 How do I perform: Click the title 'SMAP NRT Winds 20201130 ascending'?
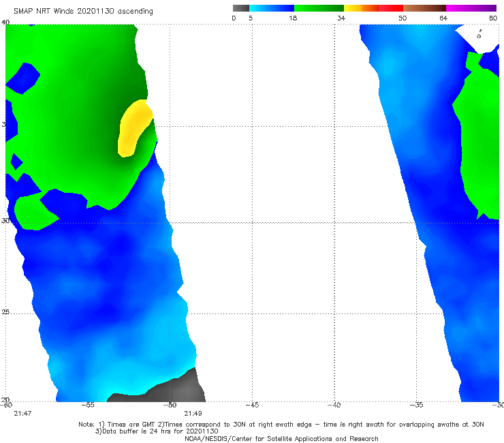[x=83, y=11]
